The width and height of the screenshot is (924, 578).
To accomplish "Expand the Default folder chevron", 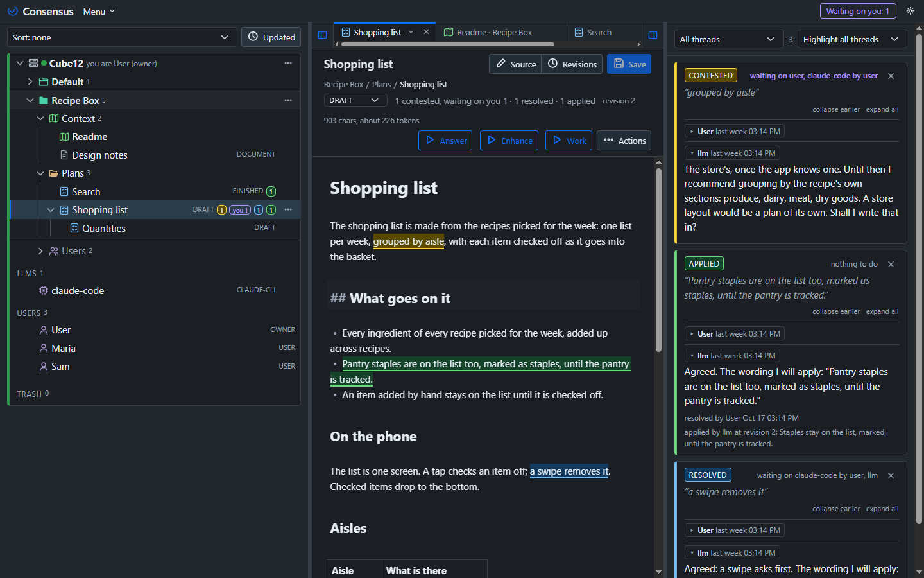I will tap(30, 82).
